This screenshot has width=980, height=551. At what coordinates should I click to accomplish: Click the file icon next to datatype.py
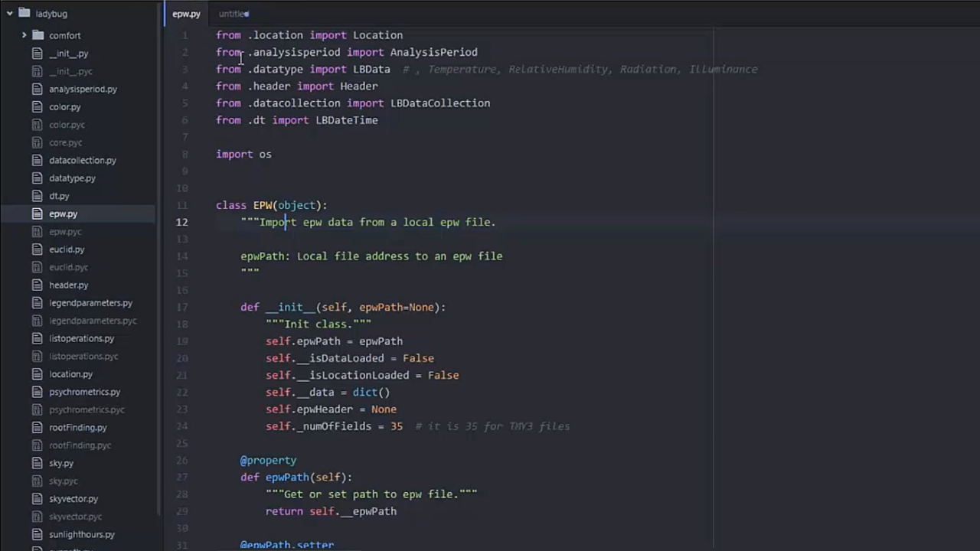coord(38,178)
